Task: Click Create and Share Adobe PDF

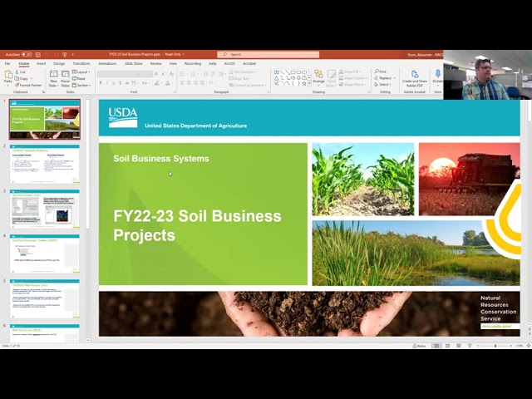Action: point(414,78)
